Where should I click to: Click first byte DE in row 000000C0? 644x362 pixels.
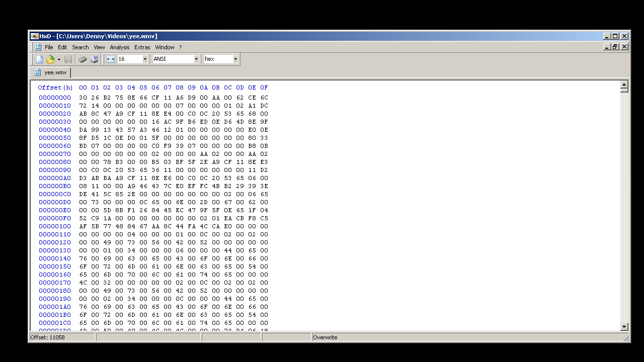(83, 194)
